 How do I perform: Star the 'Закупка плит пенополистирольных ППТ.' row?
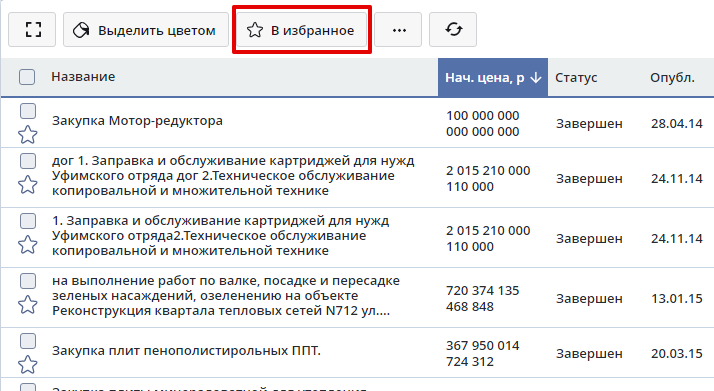point(28,365)
